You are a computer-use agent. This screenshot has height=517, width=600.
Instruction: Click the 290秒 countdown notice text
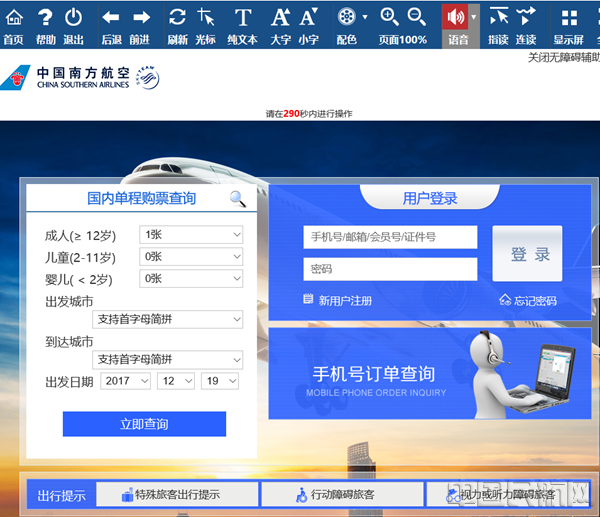tap(309, 114)
